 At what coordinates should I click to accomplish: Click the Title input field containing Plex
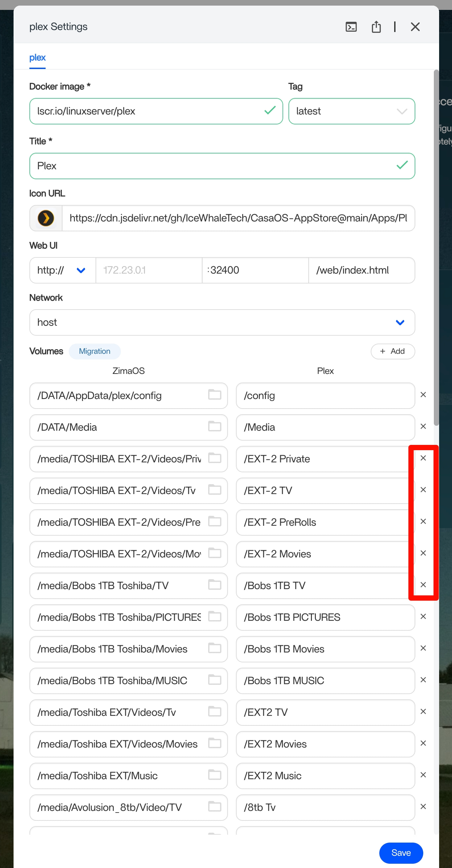(x=216, y=166)
